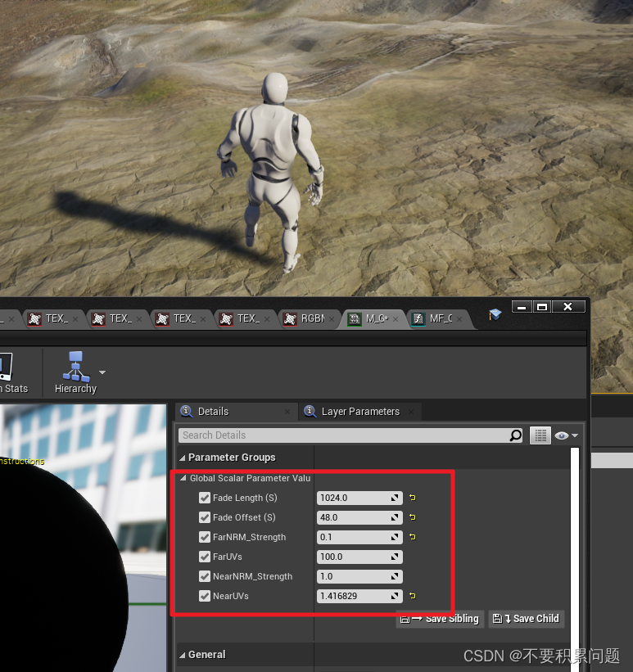Click the Save Child button
The height and width of the screenshot is (672, 633).
click(x=527, y=619)
